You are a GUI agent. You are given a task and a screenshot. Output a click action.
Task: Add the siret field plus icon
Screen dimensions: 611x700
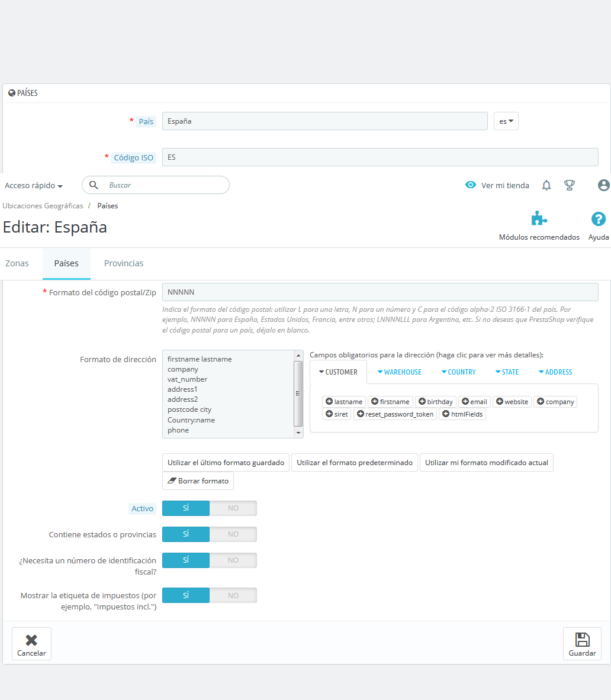[x=329, y=414]
